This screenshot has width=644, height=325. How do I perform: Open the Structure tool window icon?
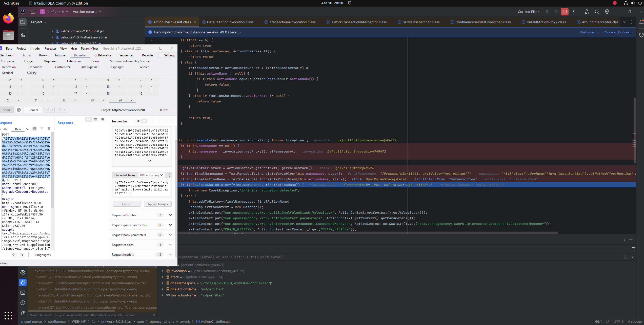pyautogui.click(x=23, y=35)
